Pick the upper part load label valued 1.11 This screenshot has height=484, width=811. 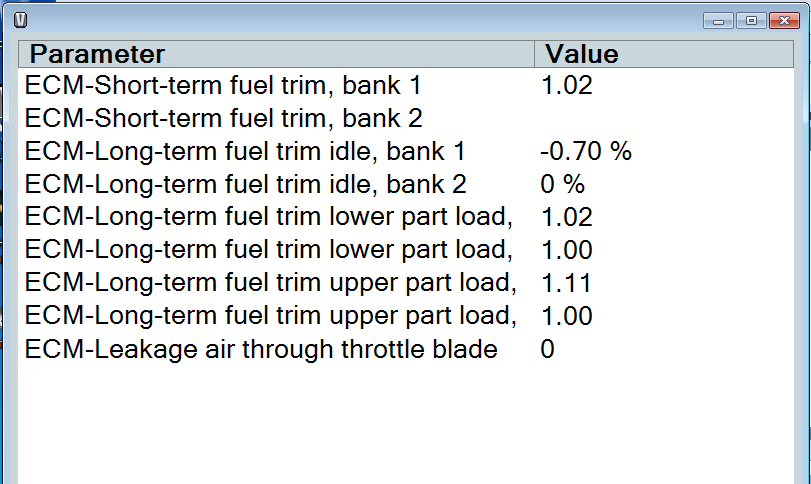(270, 283)
